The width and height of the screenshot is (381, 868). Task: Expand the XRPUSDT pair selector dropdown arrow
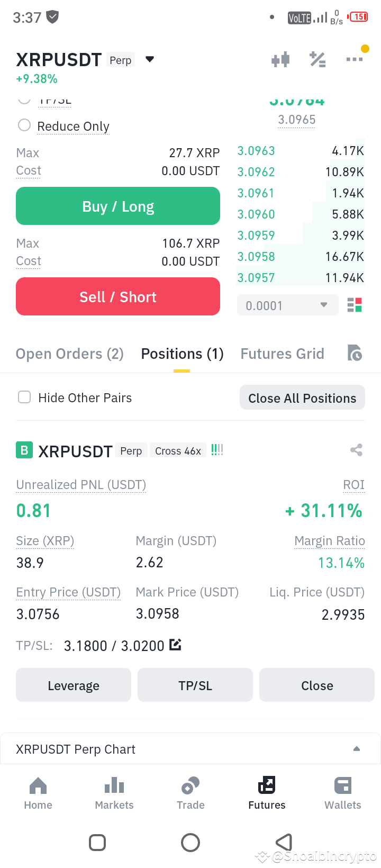(150, 59)
